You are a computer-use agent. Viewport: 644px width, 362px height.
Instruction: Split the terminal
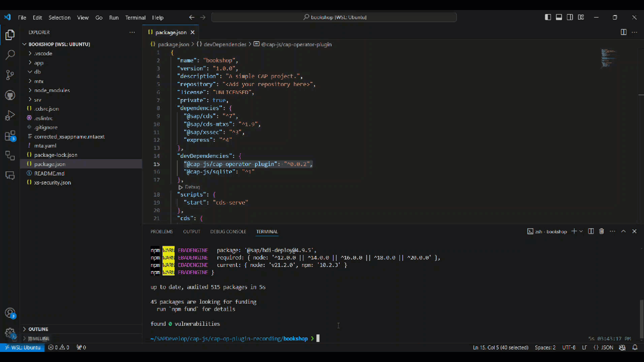(591, 231)
